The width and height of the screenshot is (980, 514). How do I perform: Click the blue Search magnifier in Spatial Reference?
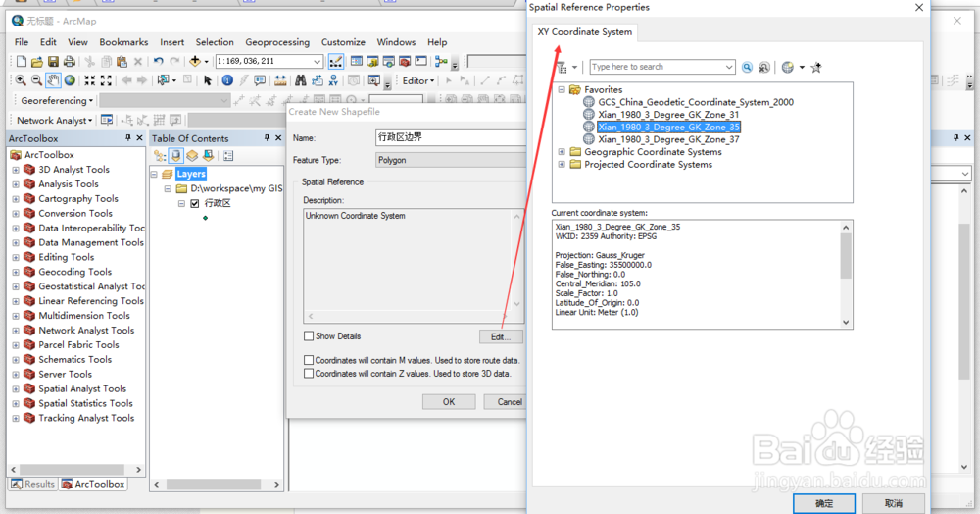[748, 68]
